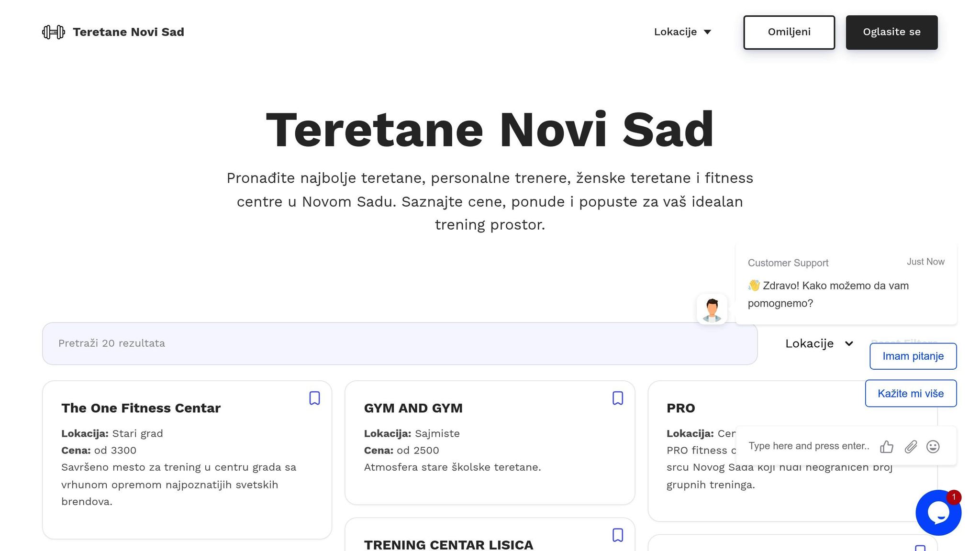Attach a file using the paperclip icon
This screenshot has width=980, height=551.
click(x=910, y=446)
